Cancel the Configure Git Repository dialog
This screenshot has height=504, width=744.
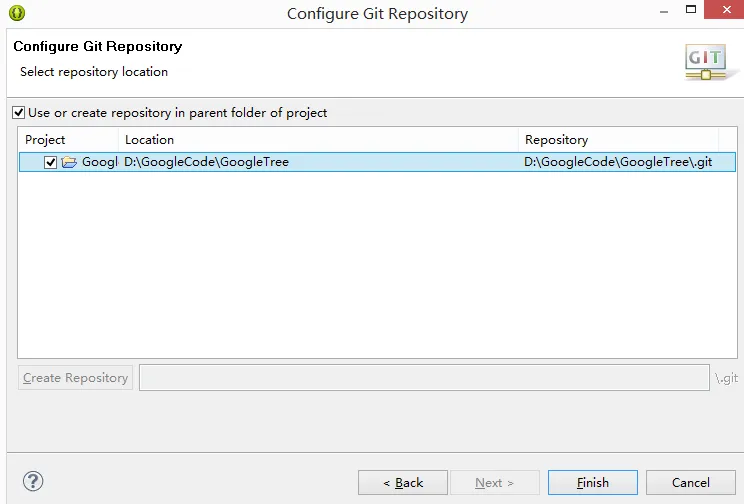(x=690, y=483)
